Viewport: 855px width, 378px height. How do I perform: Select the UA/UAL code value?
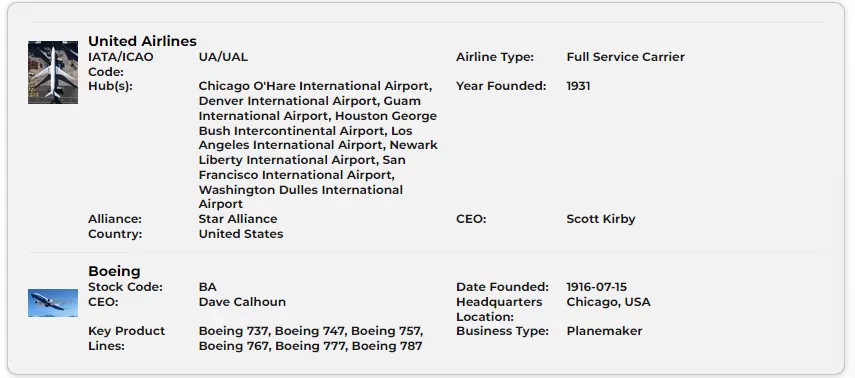[x=223, y=57]
